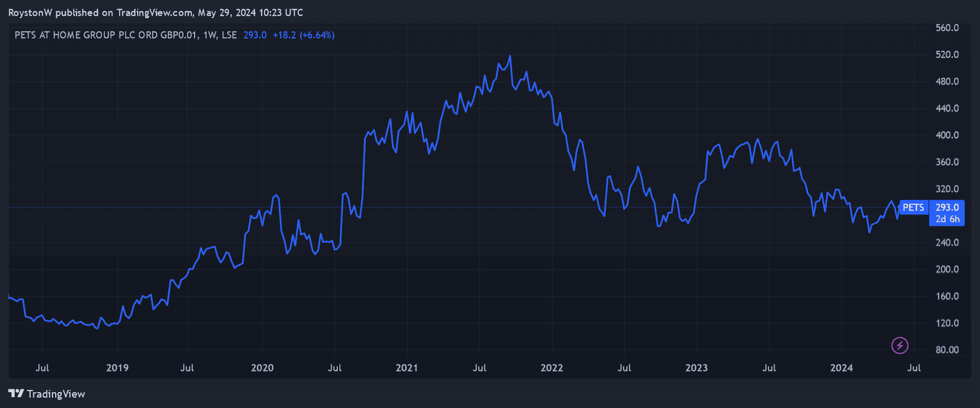980x408 pixels.
Task: Click the 2021 label on time axis
Action: [407, 368]
